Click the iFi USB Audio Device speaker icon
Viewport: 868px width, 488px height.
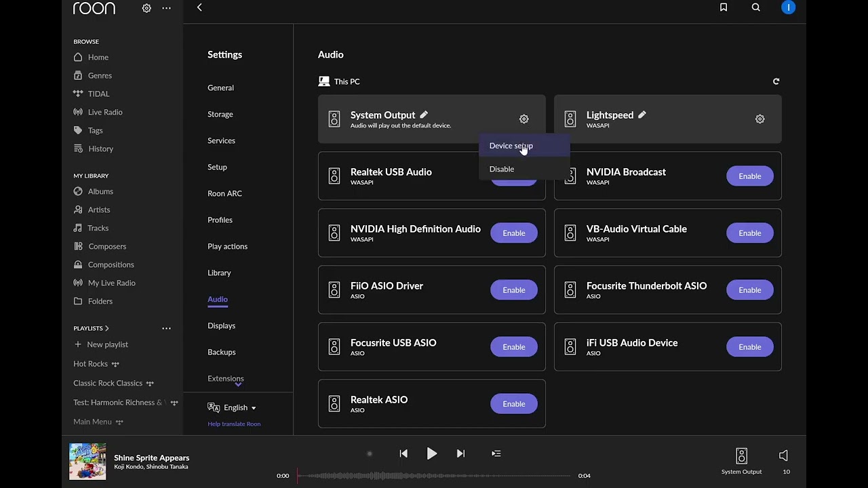click(x=570, y=347)
